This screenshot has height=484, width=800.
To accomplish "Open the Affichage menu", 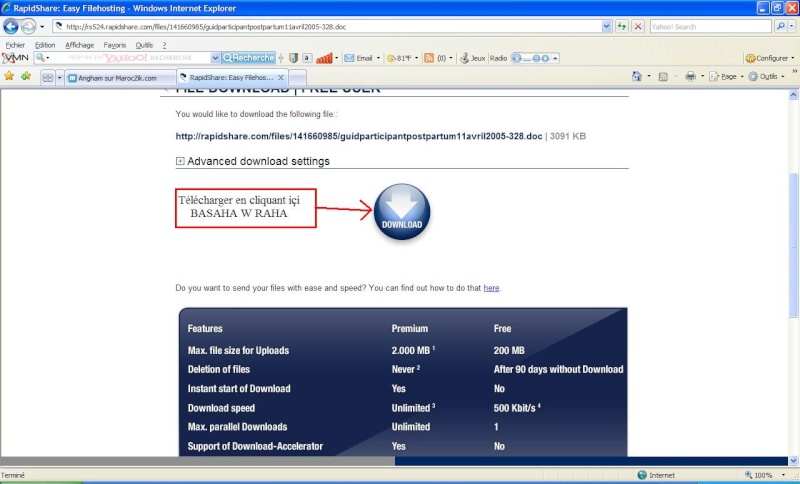I will (80, 45).
